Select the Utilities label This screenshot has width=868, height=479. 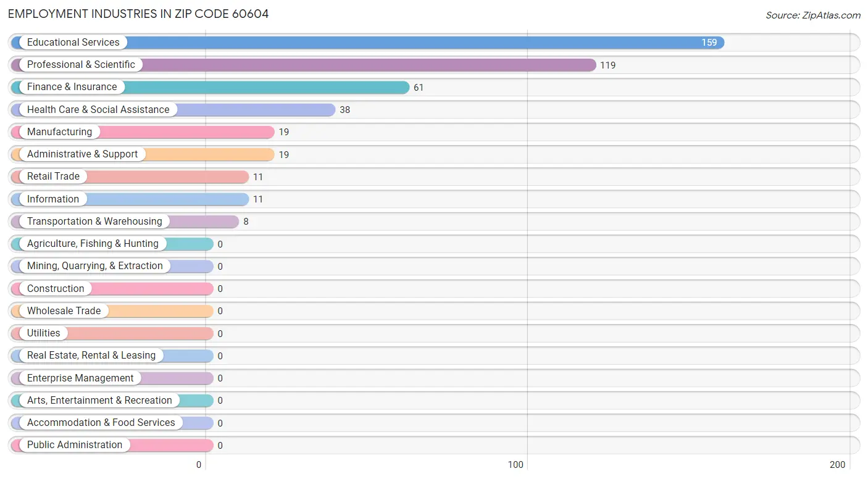point(44,333)
